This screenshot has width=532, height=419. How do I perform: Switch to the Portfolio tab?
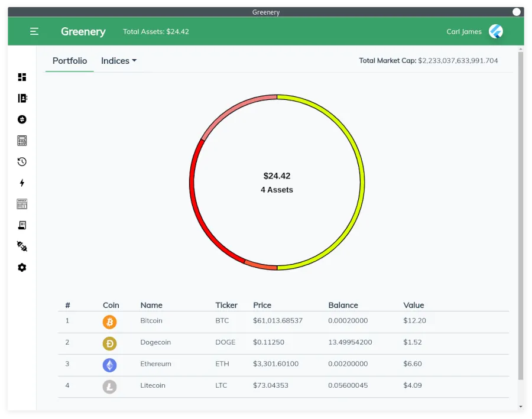tap(70, 61)
